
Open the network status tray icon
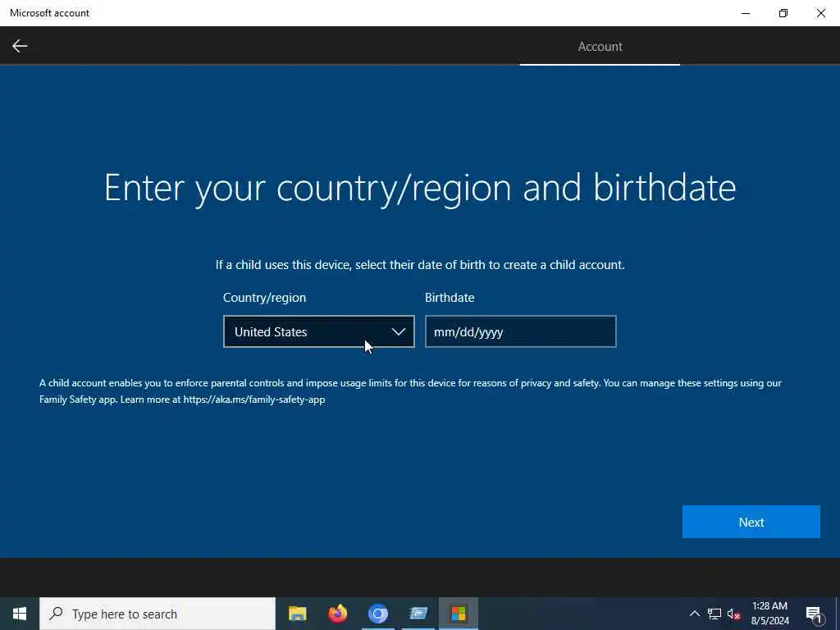coord(714,614)
